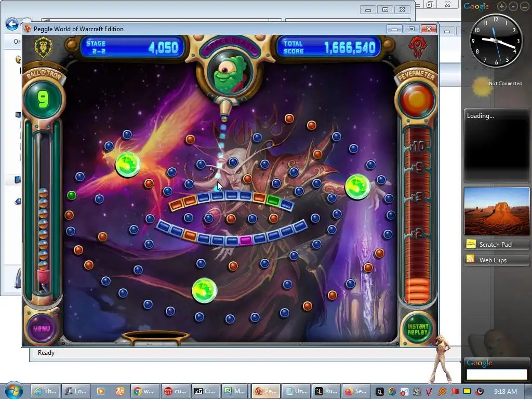This screenshot has height=399, width=532.
Task: Click the Peggle icon in the title bar
Action: [28, 29]
